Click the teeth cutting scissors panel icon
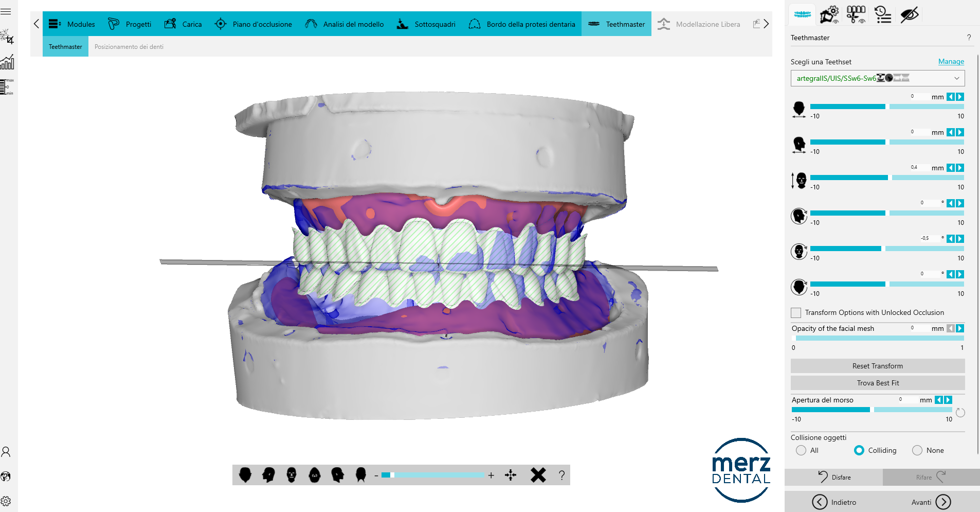The width and height of the screenshot is (980, 512). [856, 14]
